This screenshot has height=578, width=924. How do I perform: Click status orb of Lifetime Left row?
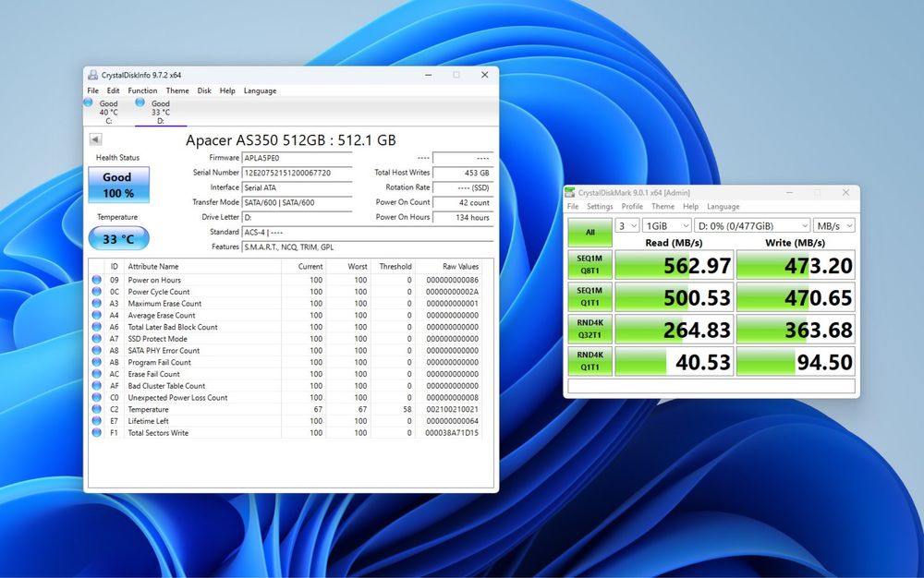(97, 421)
